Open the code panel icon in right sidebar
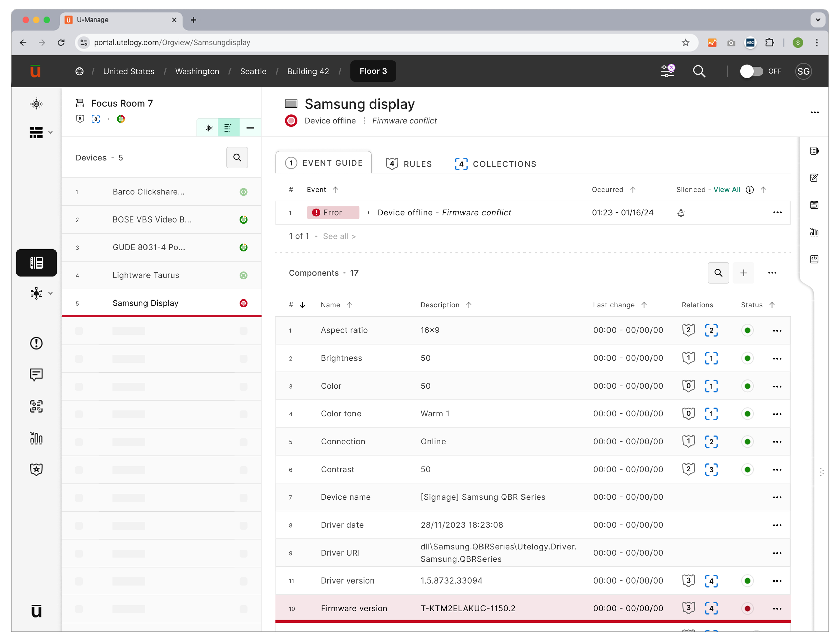 (814, 259)
